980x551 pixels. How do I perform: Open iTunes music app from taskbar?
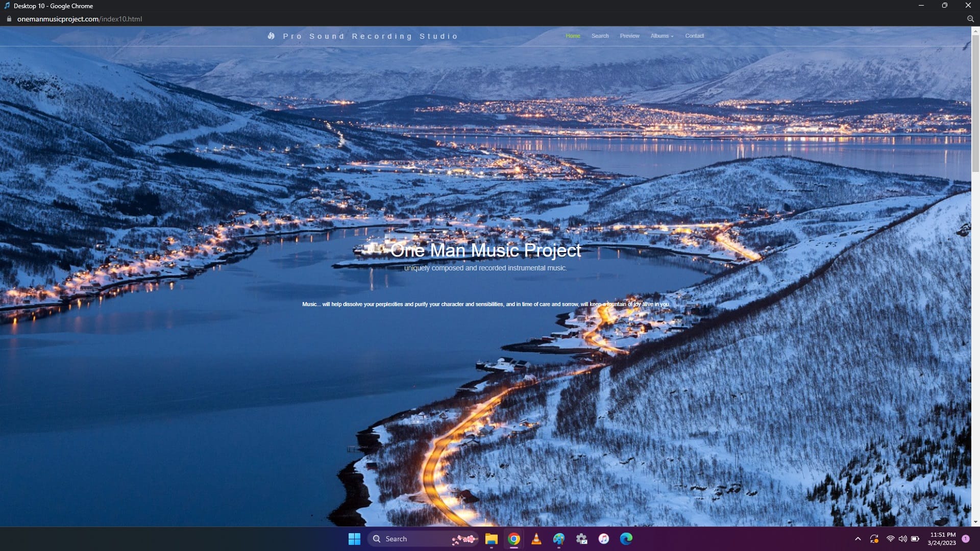[x=603, y=539]
